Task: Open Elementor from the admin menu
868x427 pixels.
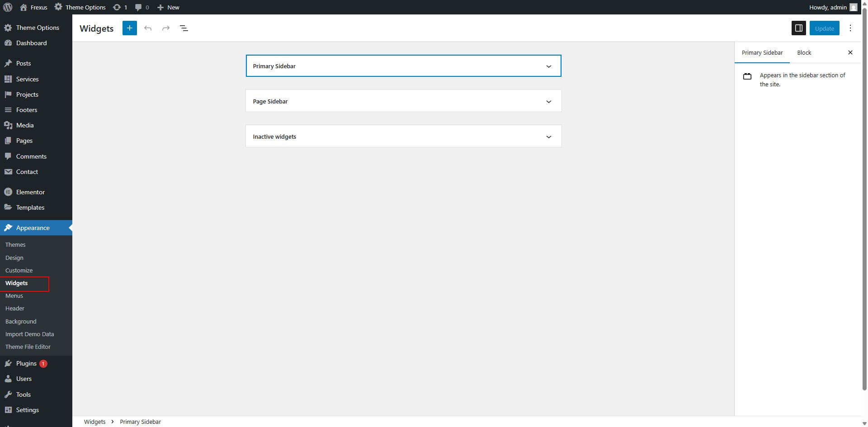Action: (x=30, y=192)
